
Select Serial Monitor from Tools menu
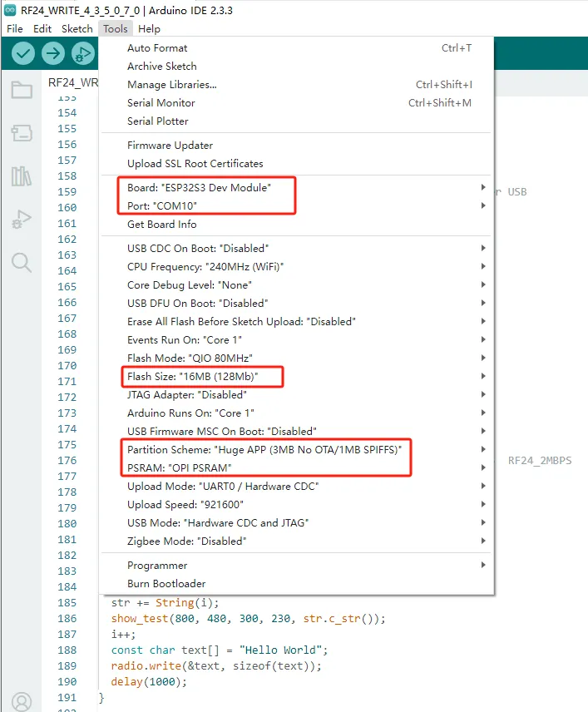[x=161, y=103]
